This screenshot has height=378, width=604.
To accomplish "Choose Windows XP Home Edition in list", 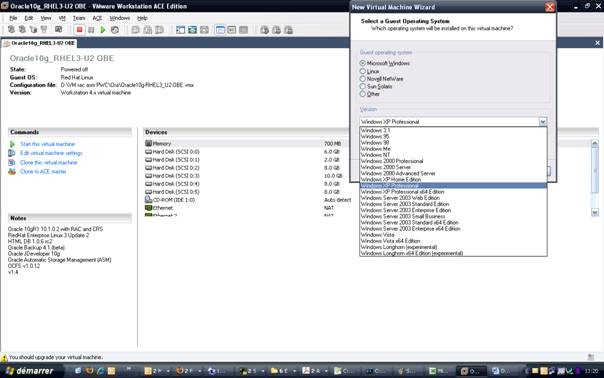I will click(x=453, y=180).
